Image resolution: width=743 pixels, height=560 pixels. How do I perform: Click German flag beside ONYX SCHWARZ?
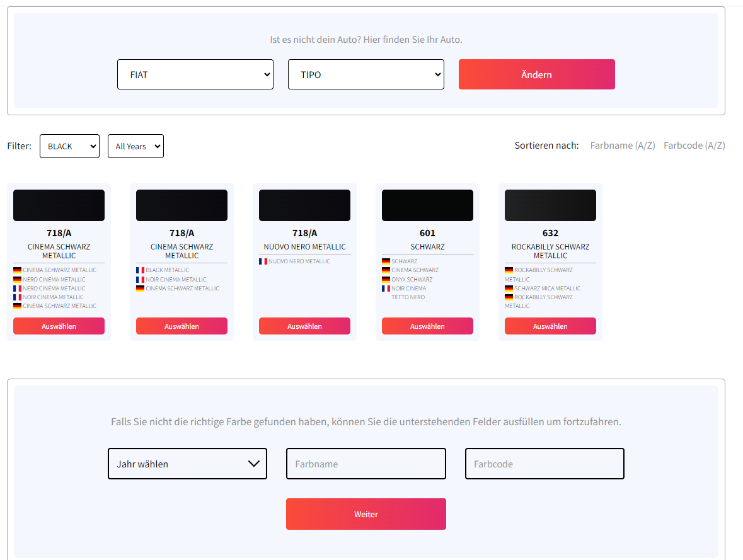click(x=386, y=280)
